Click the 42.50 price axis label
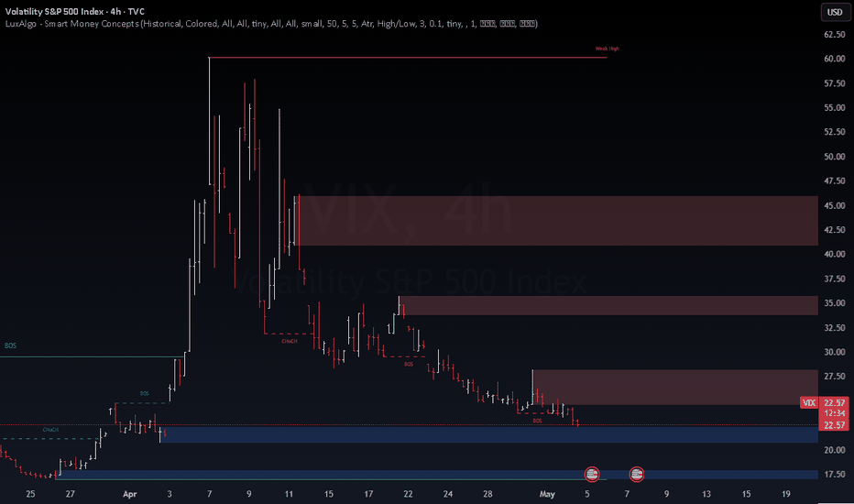The width and height of the screenshot is (854, 504). coord(835,230)
